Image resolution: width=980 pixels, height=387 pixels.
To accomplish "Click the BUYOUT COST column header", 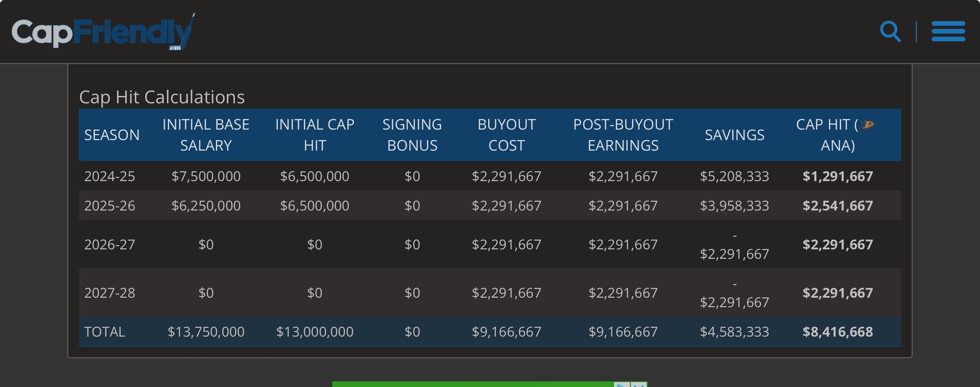I will pyautogui.click(x=506, y=135).
